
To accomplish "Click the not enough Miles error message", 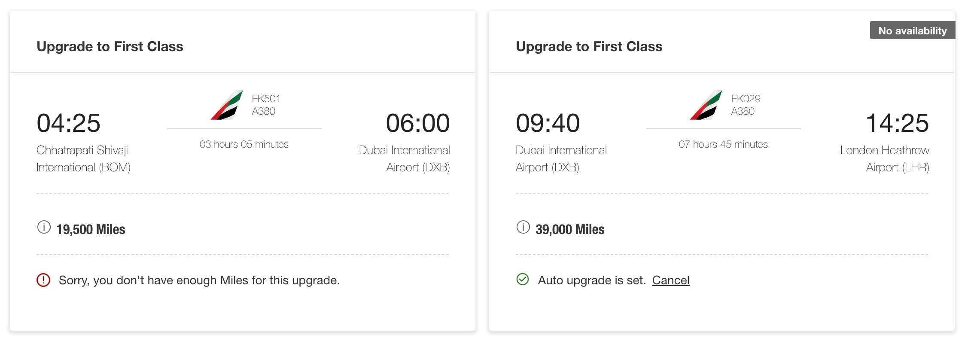I will (199, 280).
